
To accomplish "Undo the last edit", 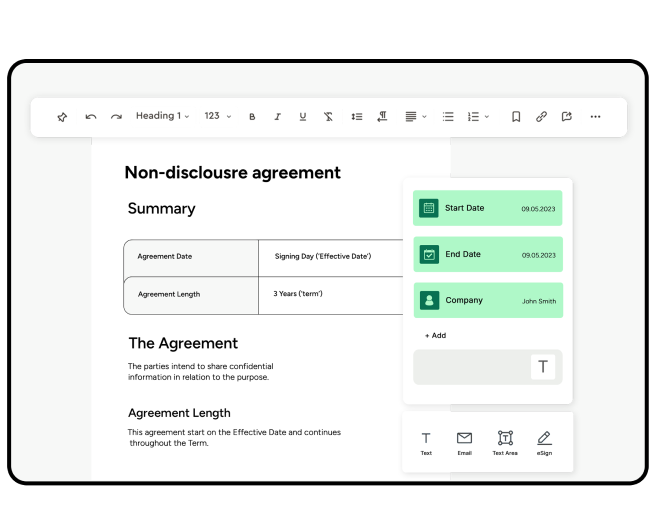I will pyautogui.click(x=91, y=117).
